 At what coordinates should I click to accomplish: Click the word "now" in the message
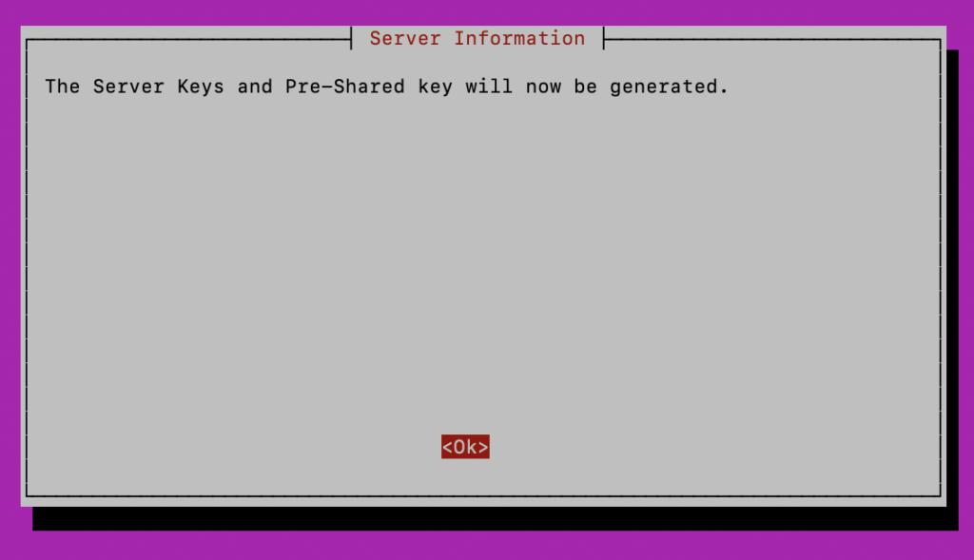pyautogui.click(x=543, y=87)
